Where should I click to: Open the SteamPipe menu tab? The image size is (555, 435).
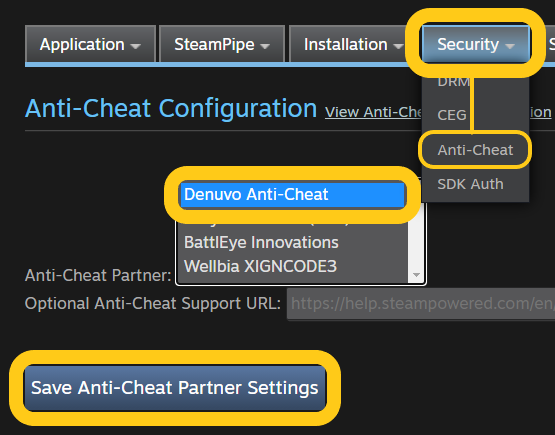222,44
